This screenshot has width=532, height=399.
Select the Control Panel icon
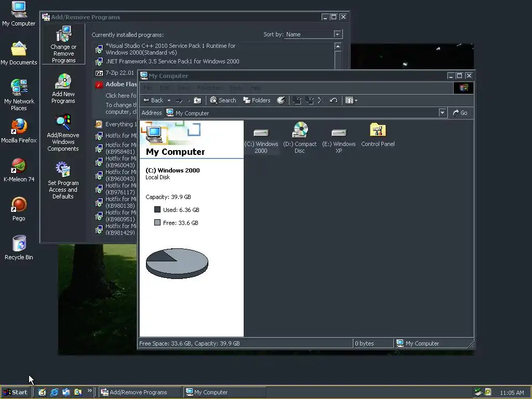[x=378, y=135]
